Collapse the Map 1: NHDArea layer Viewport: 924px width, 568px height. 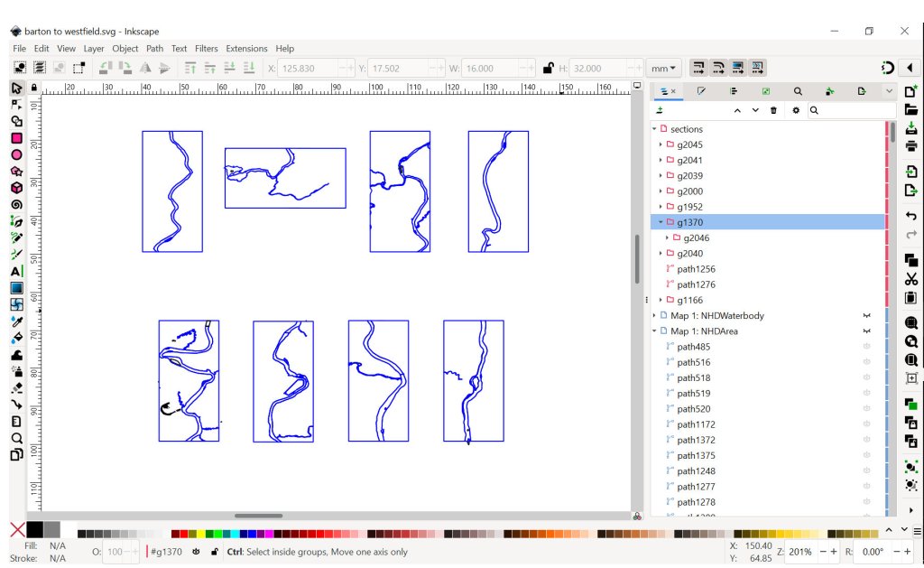(x=654, y=331)
